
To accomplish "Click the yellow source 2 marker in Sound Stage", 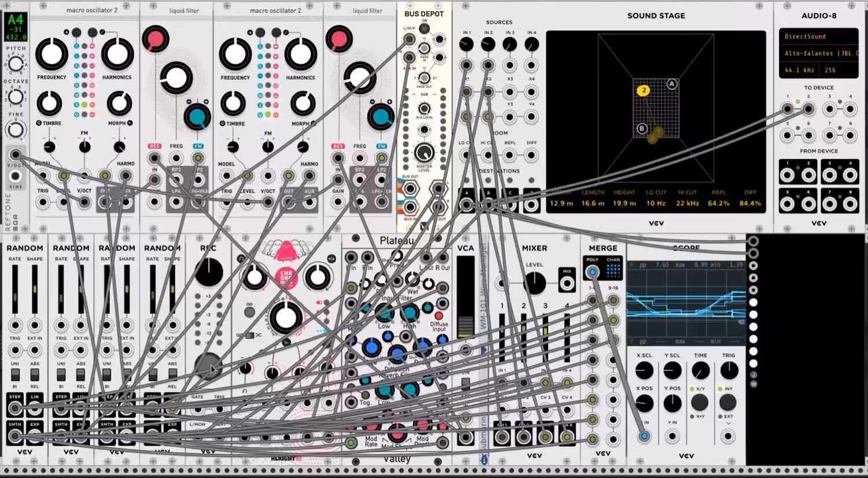I will [x=643, y=90].
